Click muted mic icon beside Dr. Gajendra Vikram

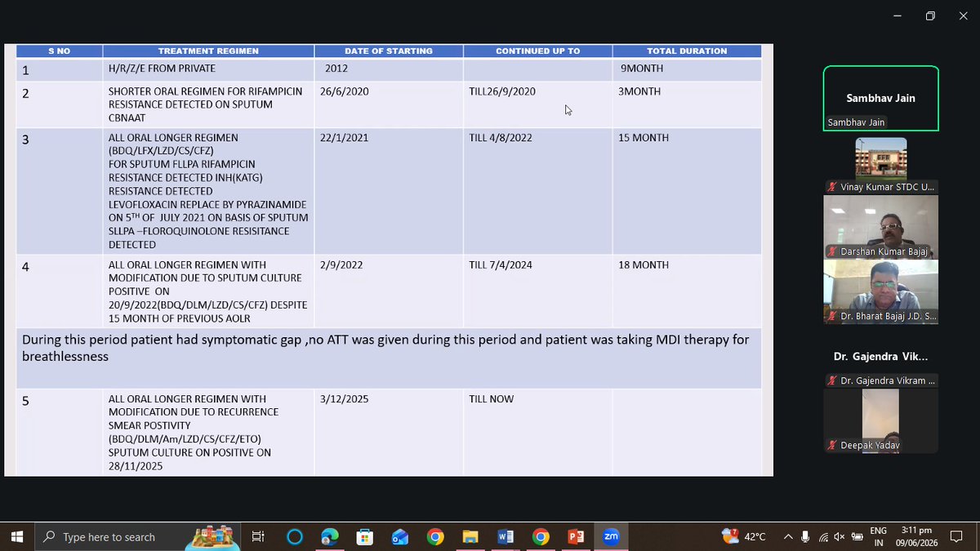tap(832, 380)
